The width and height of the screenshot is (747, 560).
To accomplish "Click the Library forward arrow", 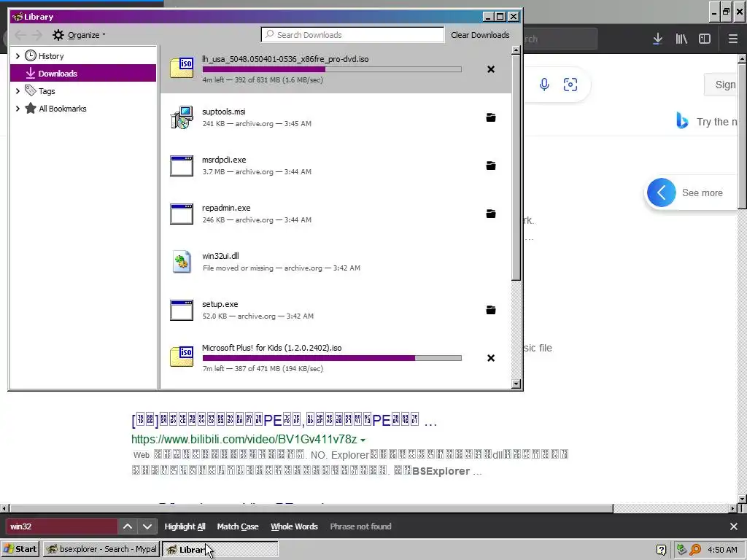I will pos(37,35).
